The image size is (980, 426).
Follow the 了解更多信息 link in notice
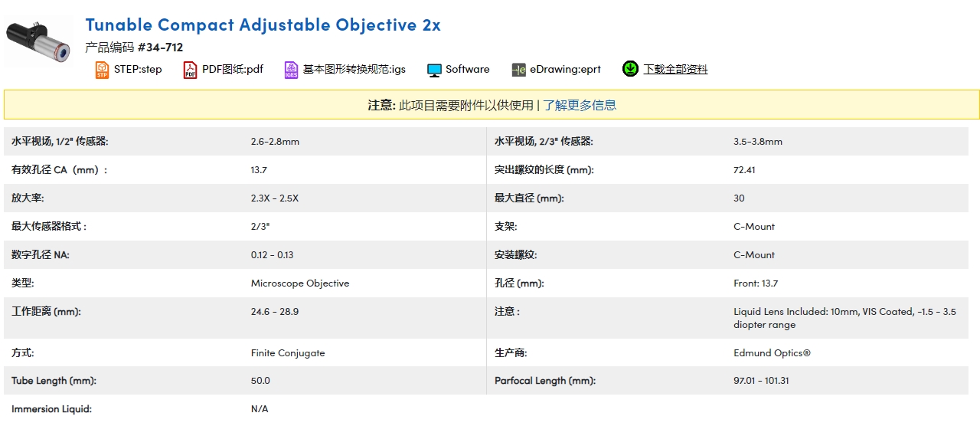[x=580, y=105]
